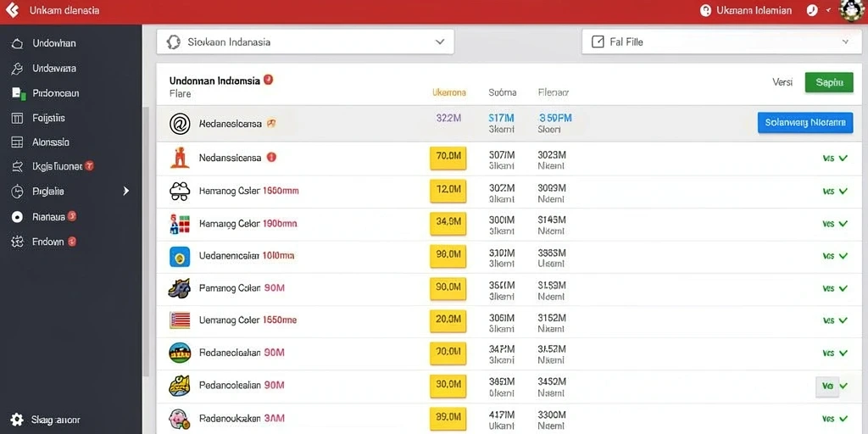The height and width of the screenshot is (434, 868).
Task: Click the green Sapiiu button
Action: [829, 82]
